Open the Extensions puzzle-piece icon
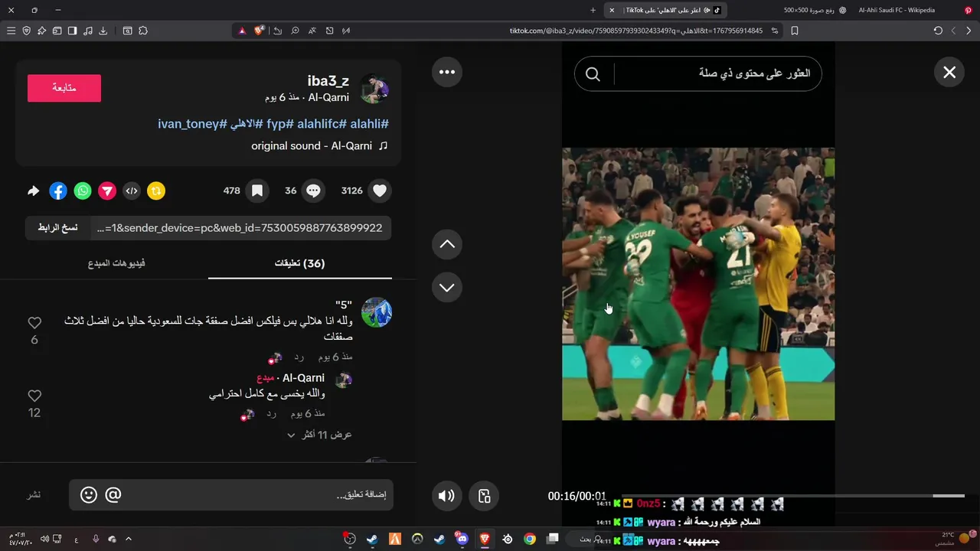980x551 pixels. [x=143, y=31]
